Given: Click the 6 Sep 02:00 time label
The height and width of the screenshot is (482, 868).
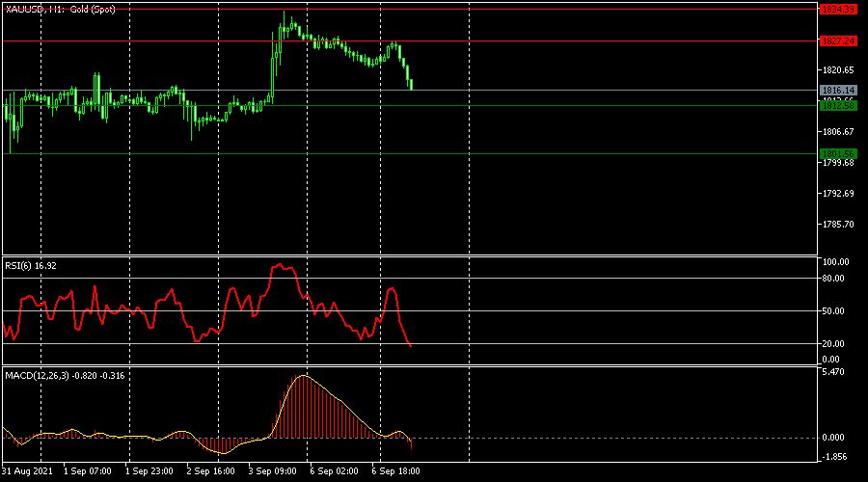Looking at the screenshot, I should 334,471.
